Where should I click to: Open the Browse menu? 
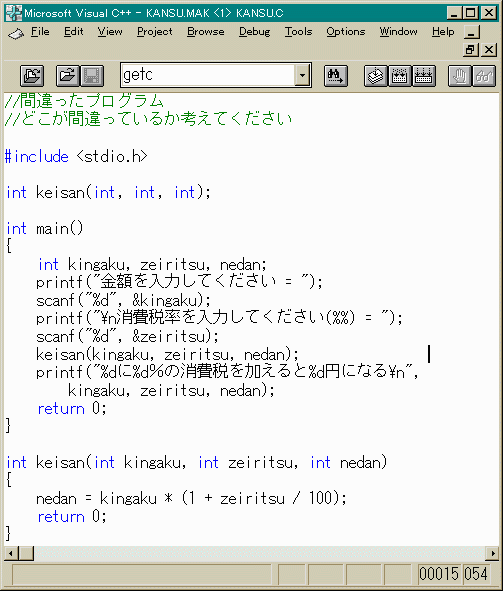pyautogui.click(x=206, y=31)
